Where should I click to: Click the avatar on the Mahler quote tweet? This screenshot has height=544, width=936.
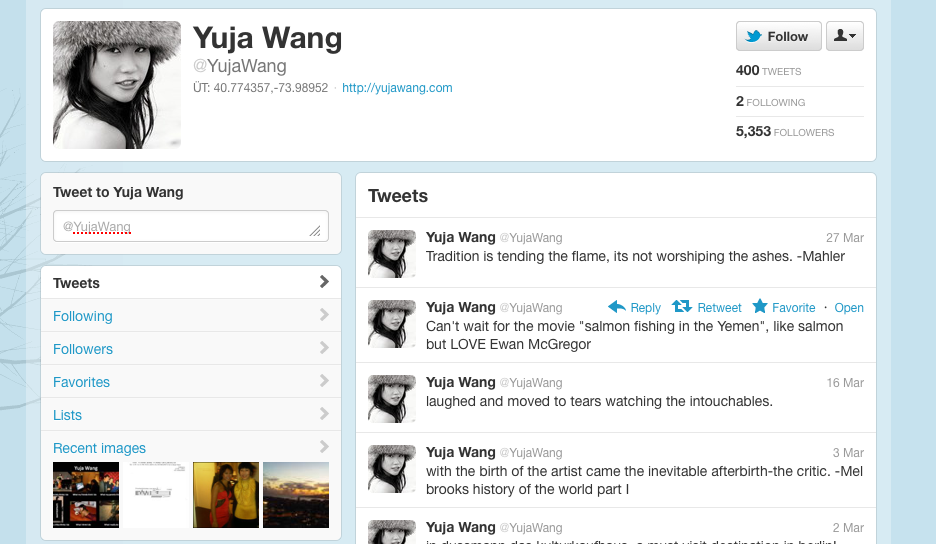tap(392, 254)
